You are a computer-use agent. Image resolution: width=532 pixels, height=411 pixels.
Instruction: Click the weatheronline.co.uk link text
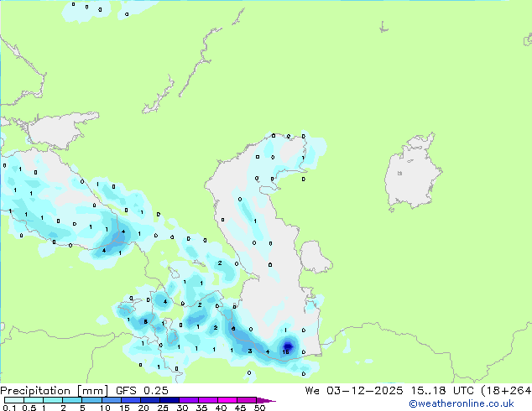tap(462, 403)
